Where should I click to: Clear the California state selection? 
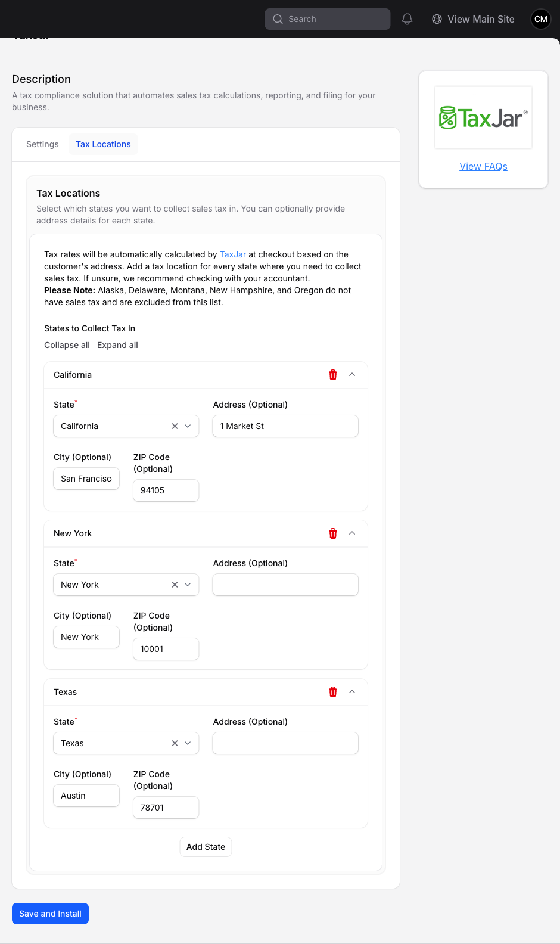tap(175, 426)
